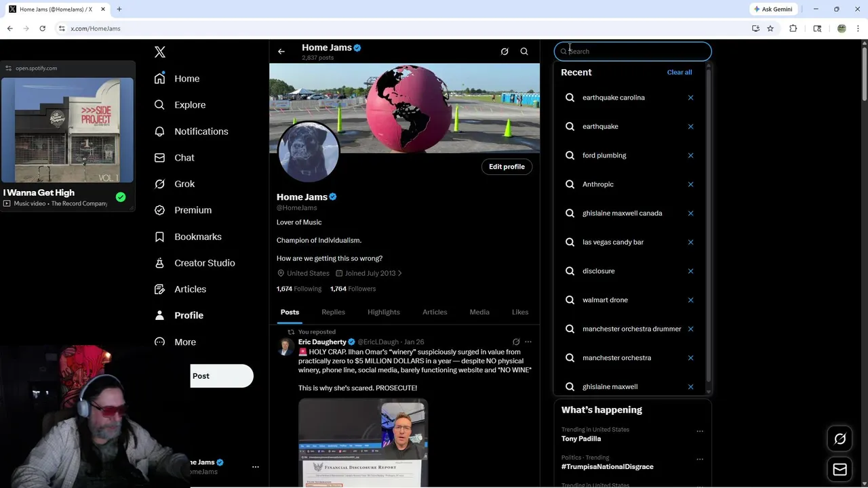Click the Edit profile button
868x488 pixels.
pyautogui.click(x=507, y=167)
